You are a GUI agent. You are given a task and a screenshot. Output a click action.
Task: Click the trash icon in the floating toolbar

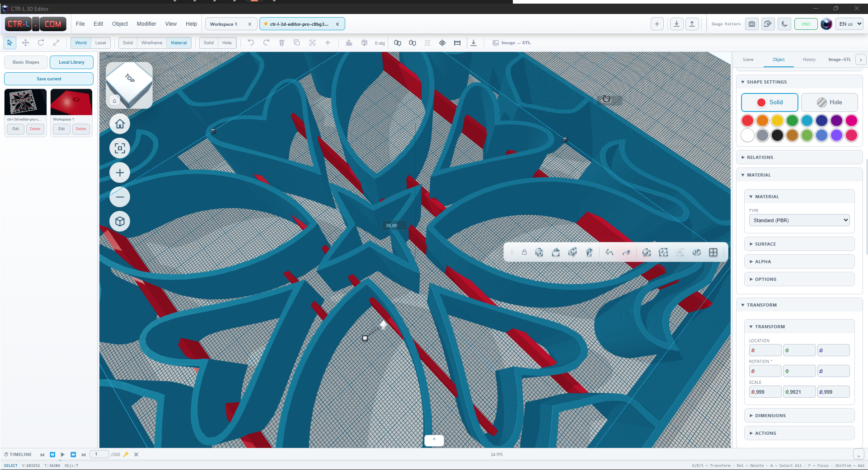tap(589, 252)
